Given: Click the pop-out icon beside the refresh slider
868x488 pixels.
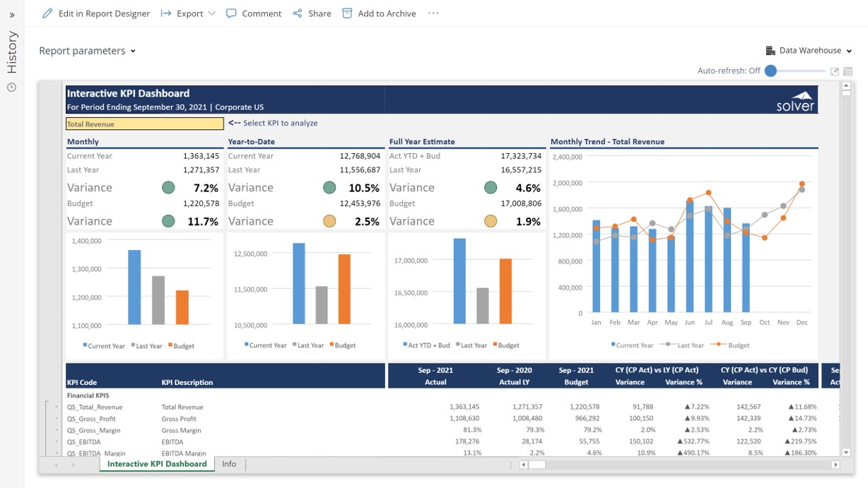Looking at the screenshot, I should click(x=835, y=71).
